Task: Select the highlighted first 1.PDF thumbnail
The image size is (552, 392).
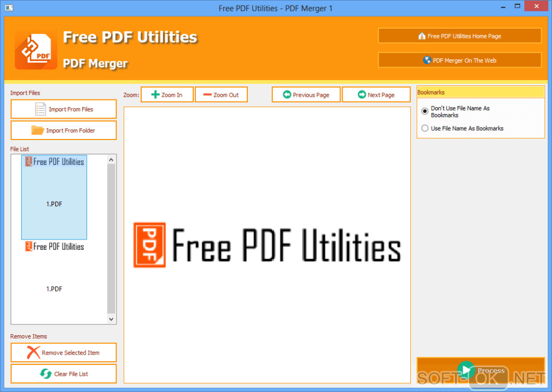Action: 54,197
